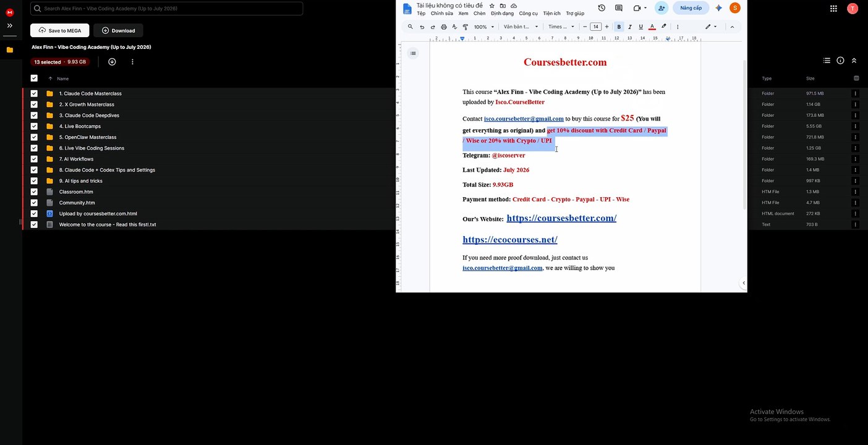The image size is (868, 445).
Task: Open more options for 3. Claude Code Deepdives
Action: coord(856,116)
